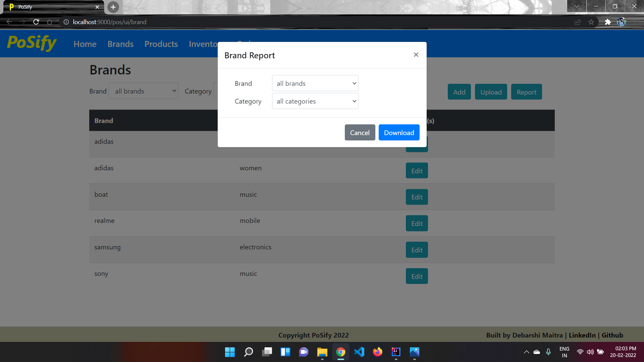Viewport: 644px width, 362px height.
Task: Close the Brand Report dialog with X
Action: click(416, 55)
